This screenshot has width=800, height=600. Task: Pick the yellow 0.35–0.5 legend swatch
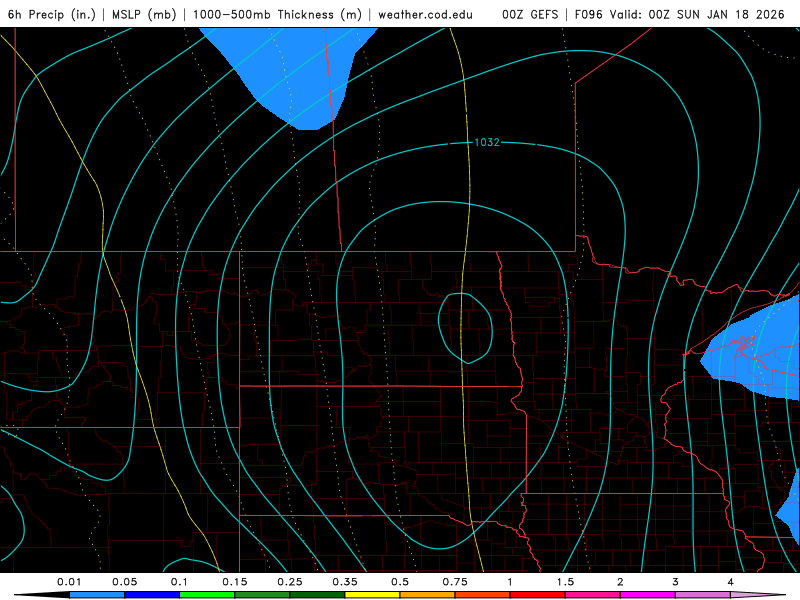pyautogui.click(x=372, y=595)
